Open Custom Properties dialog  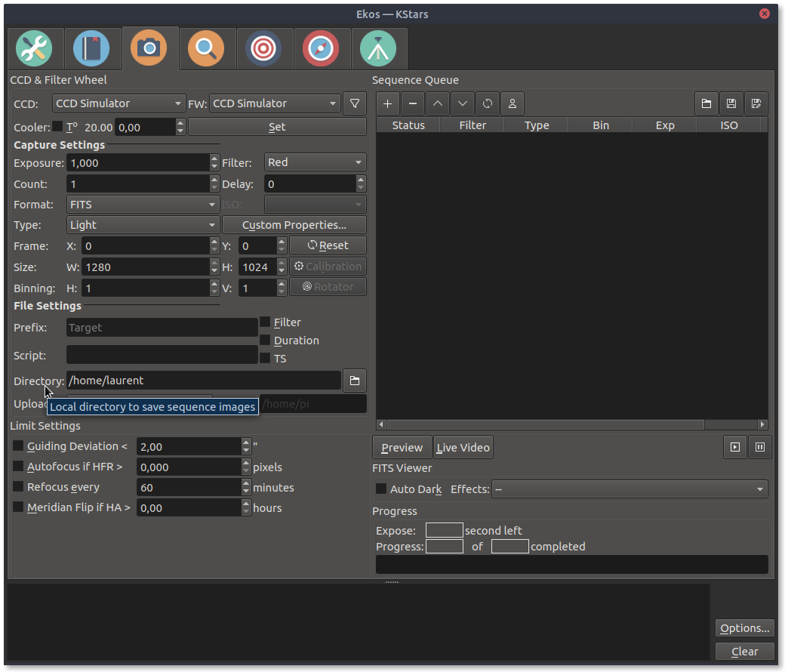[x=294, y=225]
